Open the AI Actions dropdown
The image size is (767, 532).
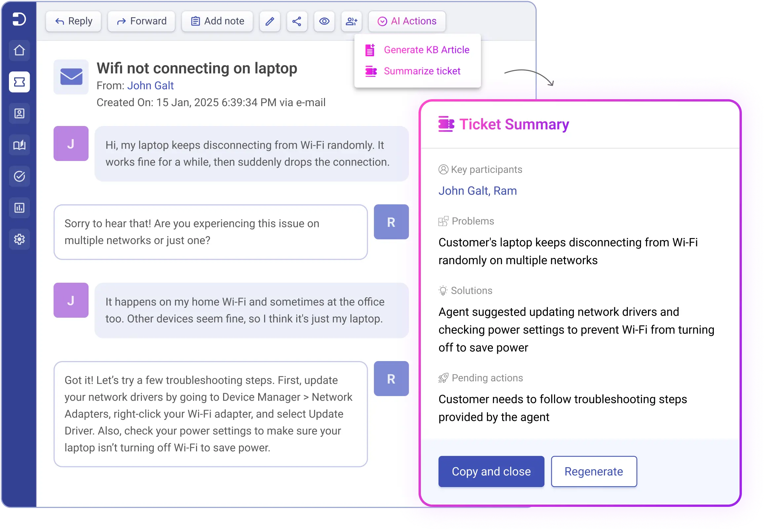coord(407,21)
